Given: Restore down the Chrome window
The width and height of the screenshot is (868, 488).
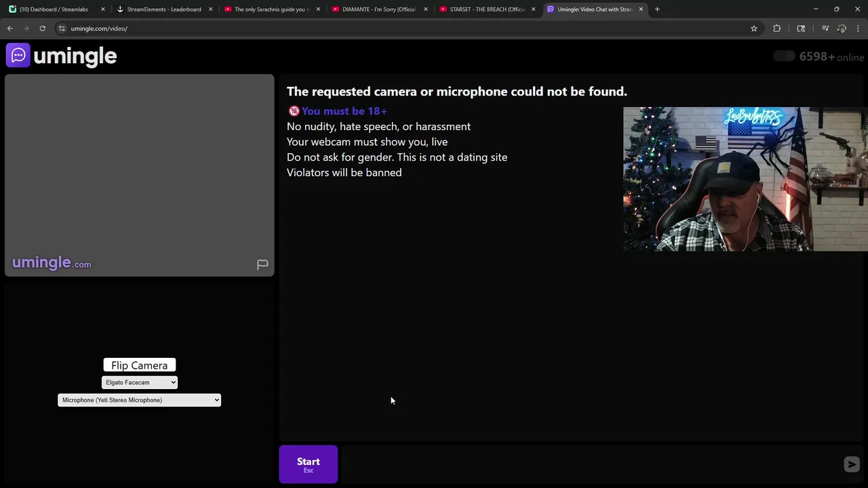Looking at the screenshot, I should (x=837, y=9).
